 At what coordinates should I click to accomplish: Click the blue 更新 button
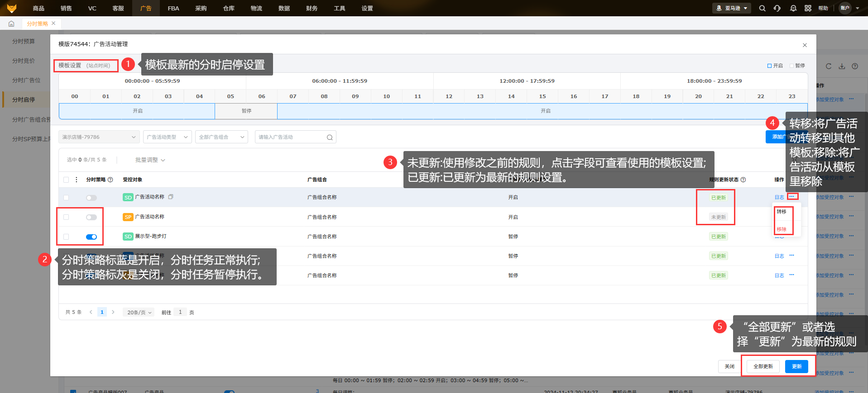(796, 366)
